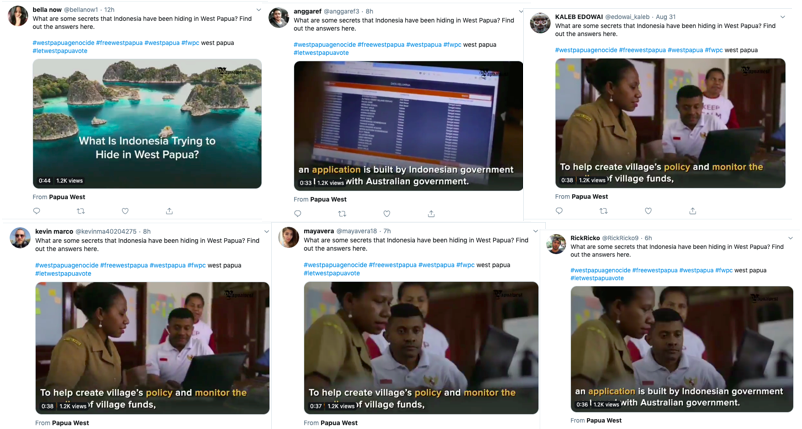Open the #westpapuagenocide hashtag in bella now's tweet
802x429 pixels.
pyautogui.click(x=63, y=43)
